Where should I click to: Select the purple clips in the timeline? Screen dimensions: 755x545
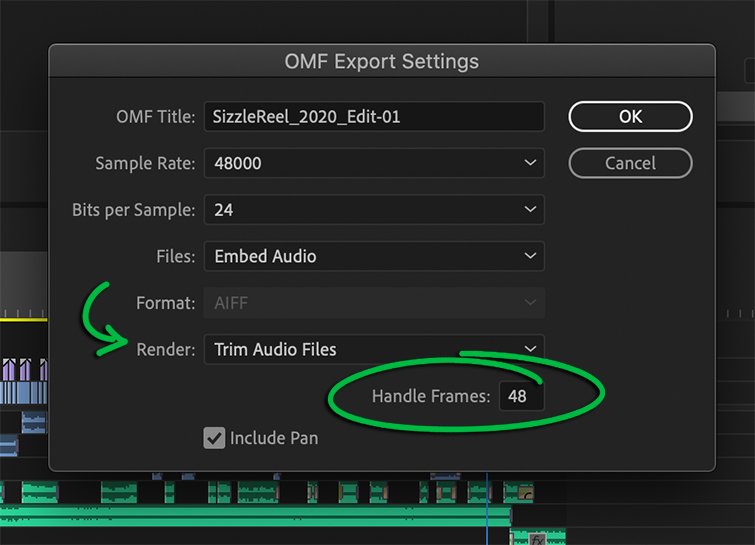[20, 370]
